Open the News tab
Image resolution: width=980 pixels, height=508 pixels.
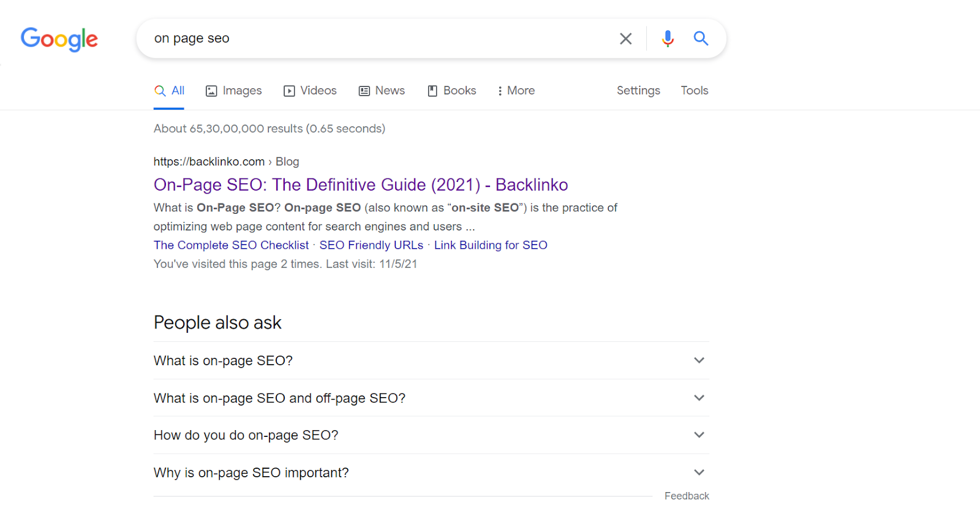(x=382, y=91)
